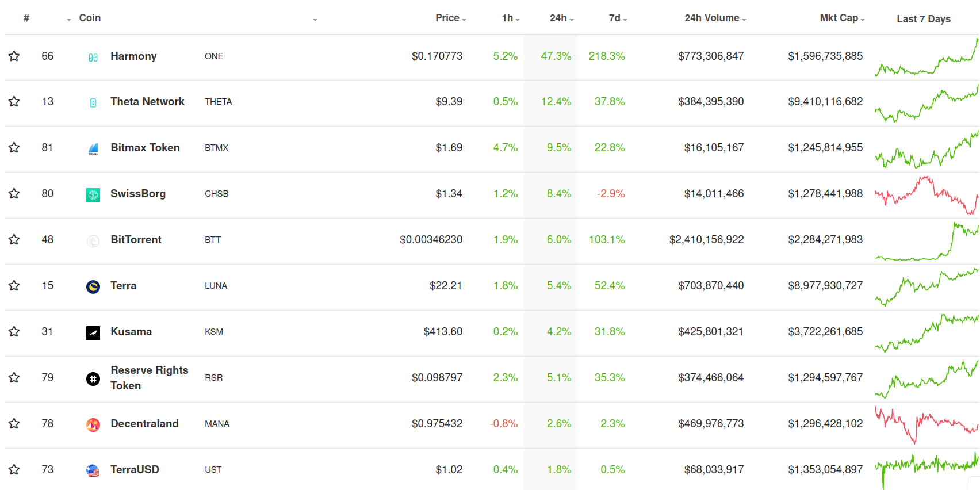
Task: Favorite Harmony with its star
Action: 14,56
